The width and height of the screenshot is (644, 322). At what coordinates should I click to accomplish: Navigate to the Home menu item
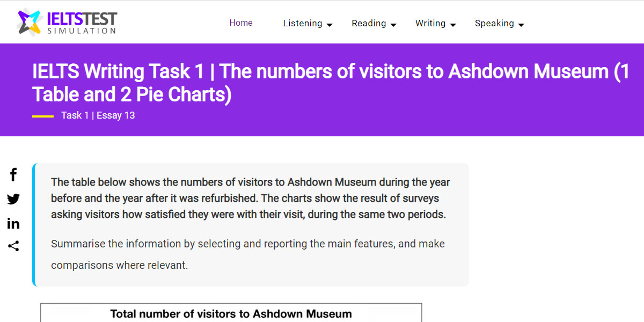(x=240, y=23)
